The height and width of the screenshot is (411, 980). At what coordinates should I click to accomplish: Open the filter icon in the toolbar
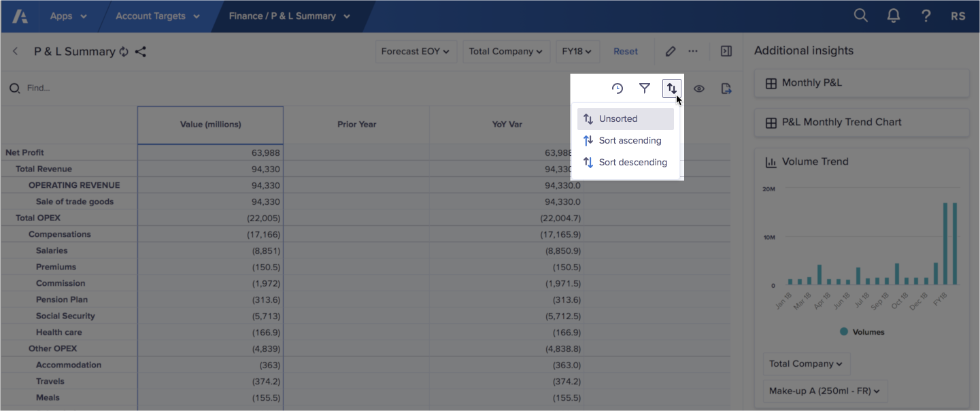point(645,88)
